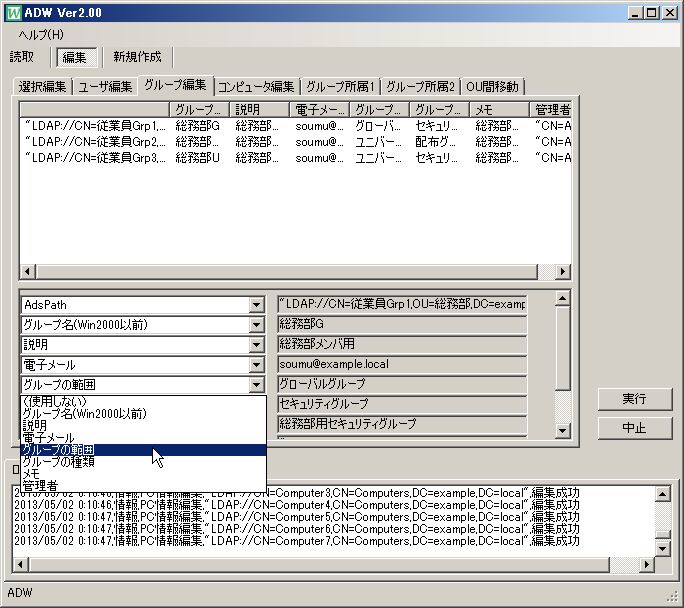The height and width of the screenshot is (608, 684).
Task: Click 総務部U cell in Grp3 row
Action: click(197, 158)
